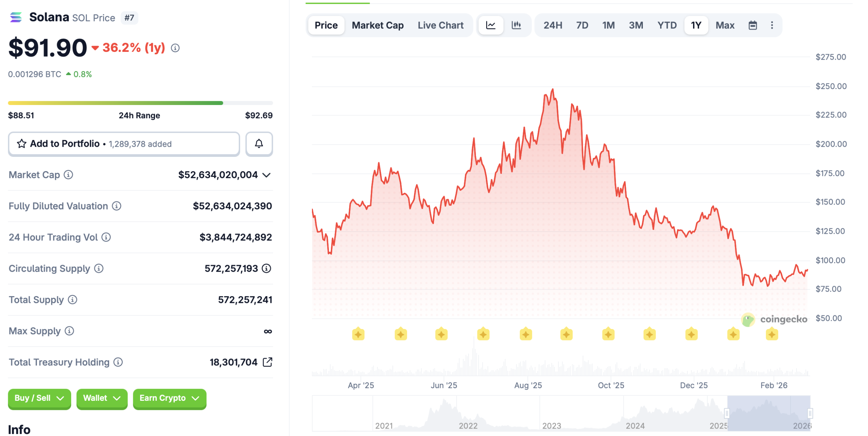Open the custom date range calendar
Viewport: 868px width, 436px height.
[x=753, y=25]
